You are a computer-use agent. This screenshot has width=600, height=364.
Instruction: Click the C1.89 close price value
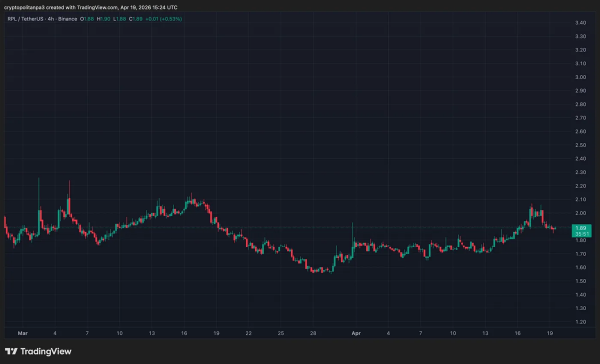click(135, 19)
